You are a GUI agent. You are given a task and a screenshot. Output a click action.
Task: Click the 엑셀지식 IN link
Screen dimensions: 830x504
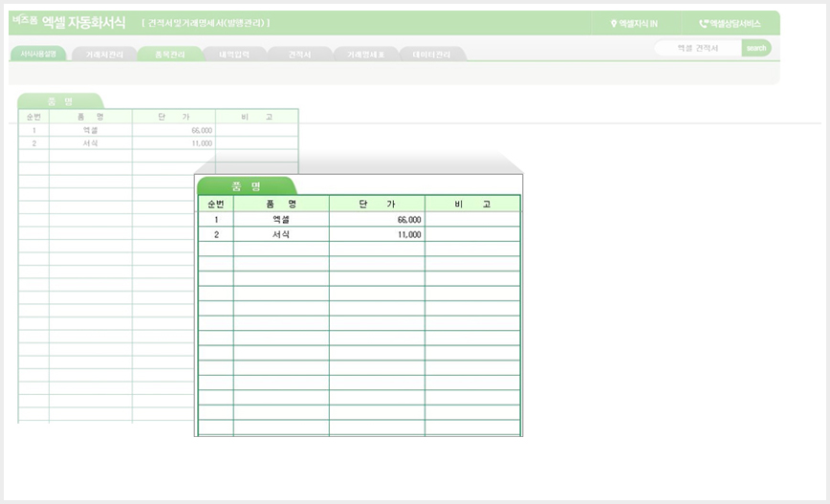634,23
